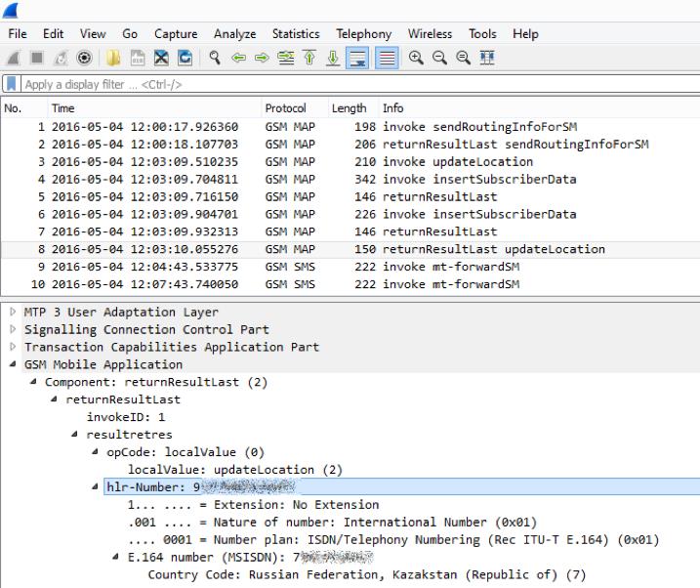700x588 pixels.
Task: Toggle packet colorization button
Action: [386, 59]
